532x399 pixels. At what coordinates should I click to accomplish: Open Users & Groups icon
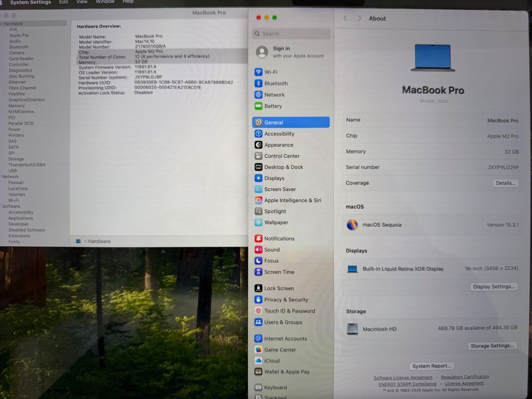(x=258, y=322)
